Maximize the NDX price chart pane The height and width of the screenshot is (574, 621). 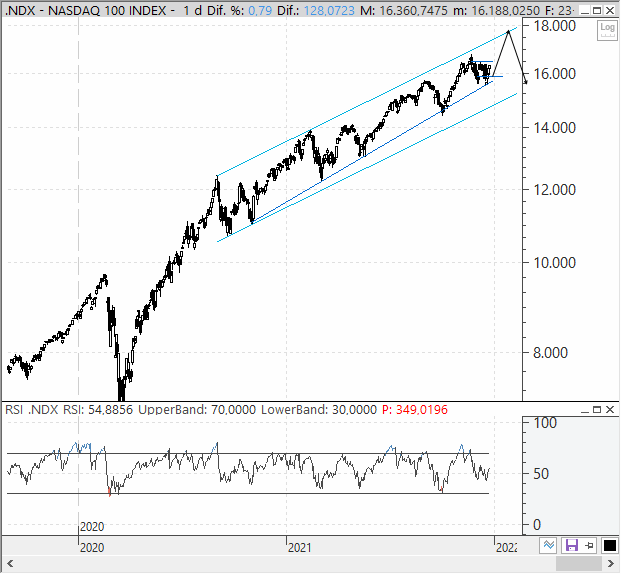(x=597, y=11)
